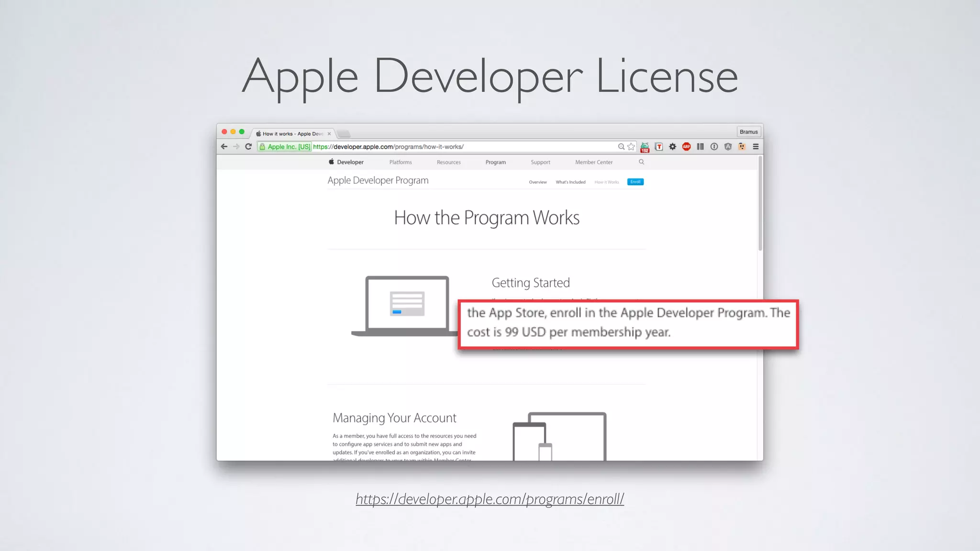
Task: Open the Chrome hamburger menu
Action: point(756,147)
